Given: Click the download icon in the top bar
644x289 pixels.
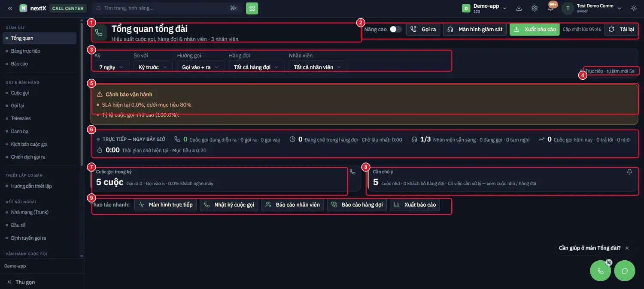Looking at the screenshot, I should point(519,8).
